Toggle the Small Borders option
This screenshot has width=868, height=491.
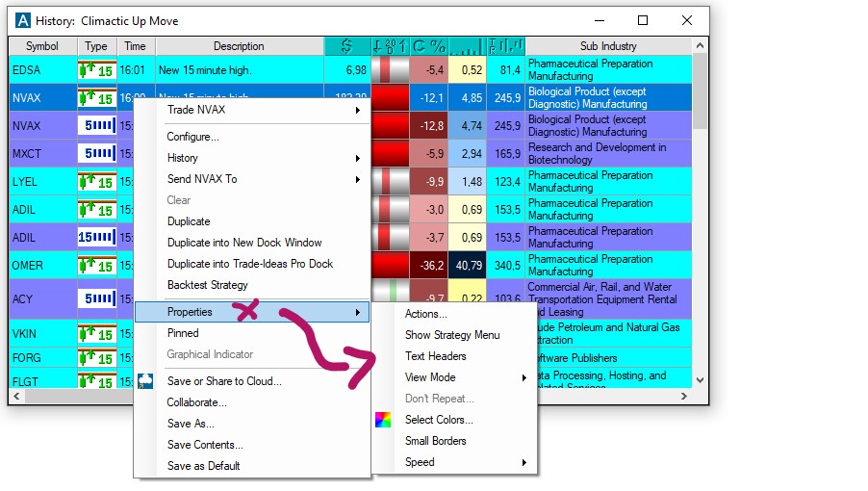(435, 441)
